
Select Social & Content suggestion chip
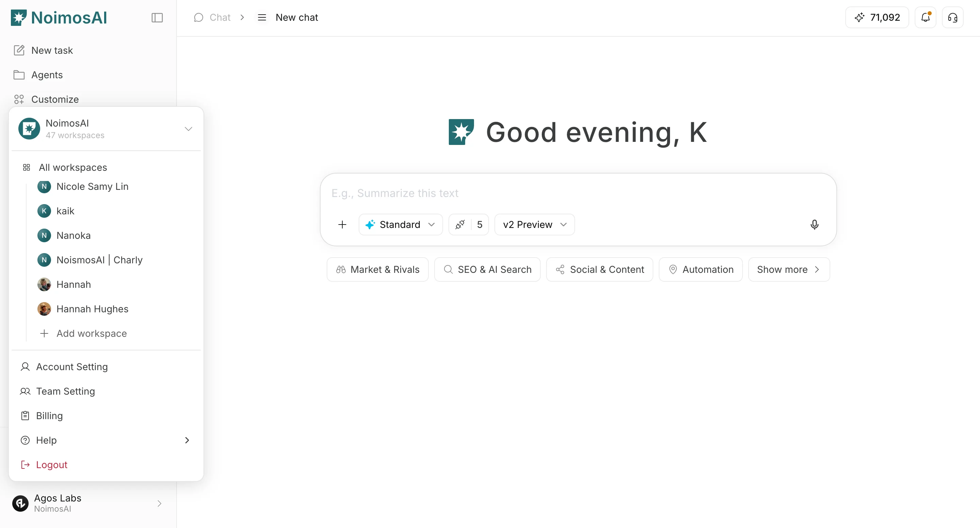(600, 269)
